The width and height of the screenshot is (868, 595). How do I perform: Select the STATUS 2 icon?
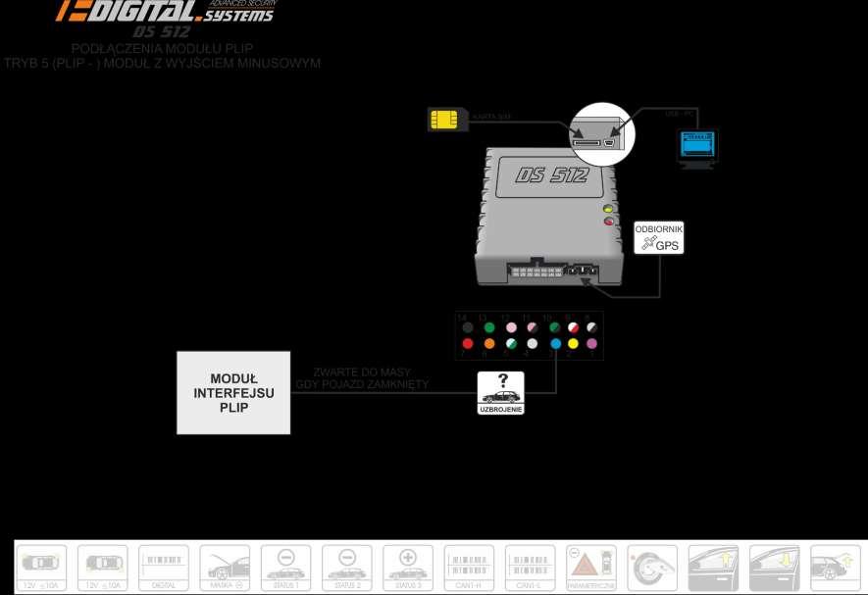coord(347,568)
